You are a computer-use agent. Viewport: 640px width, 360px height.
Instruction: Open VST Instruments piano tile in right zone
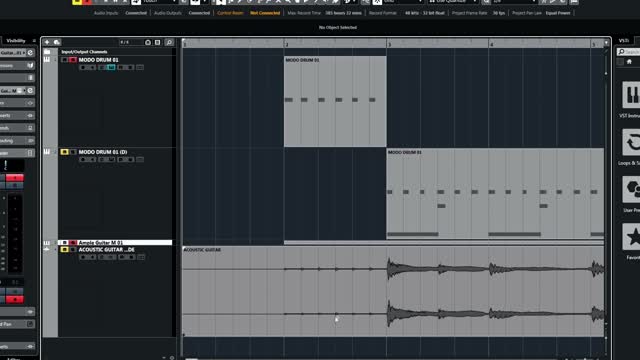point(631,95)
